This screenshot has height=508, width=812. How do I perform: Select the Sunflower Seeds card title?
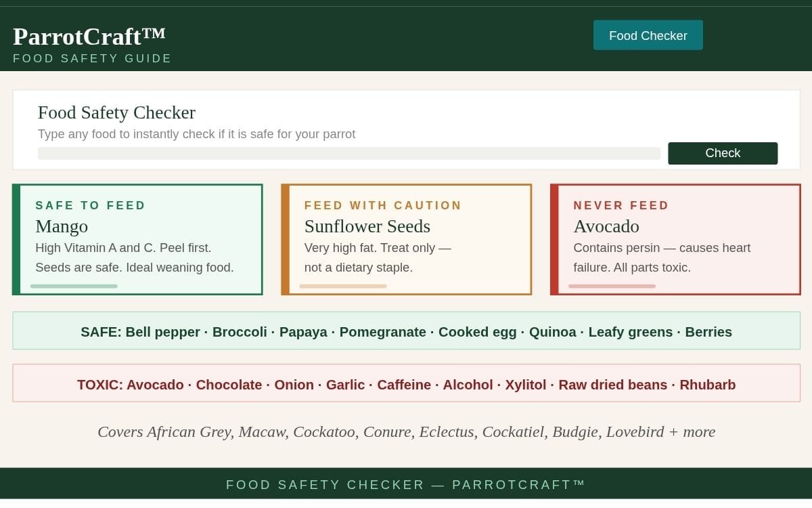click(367, 226)
